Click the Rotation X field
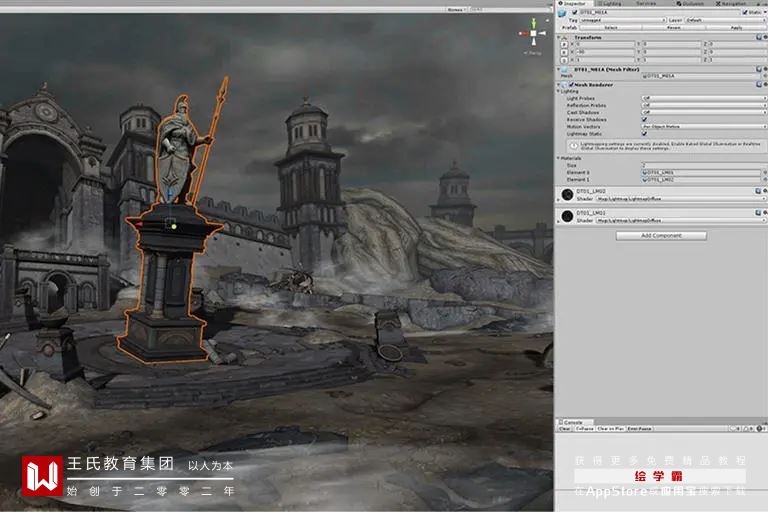 [x=605, y=52]
